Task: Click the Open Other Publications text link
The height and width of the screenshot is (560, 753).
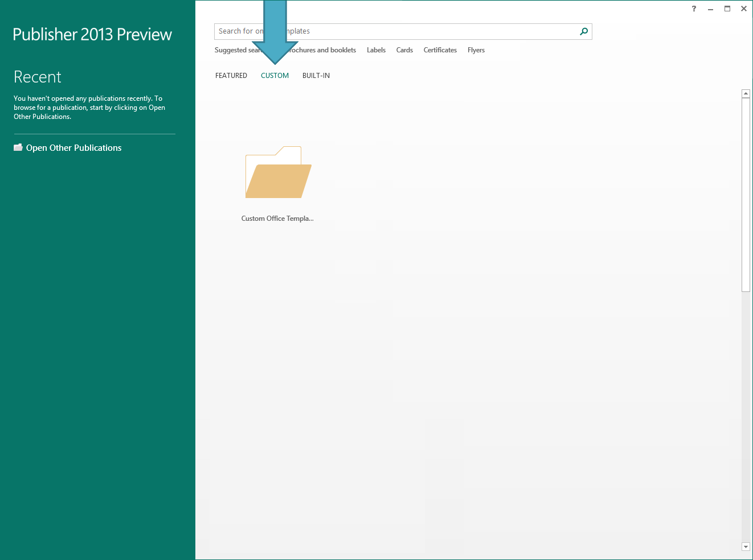Action: pos(73,148)
